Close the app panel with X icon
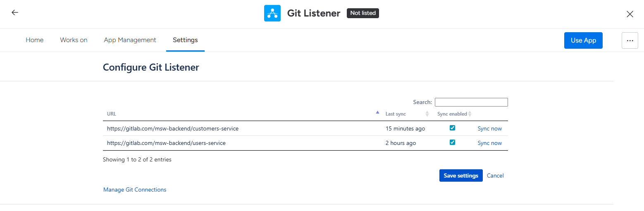This screenshot has height=211, width=644. pos(630,14)
